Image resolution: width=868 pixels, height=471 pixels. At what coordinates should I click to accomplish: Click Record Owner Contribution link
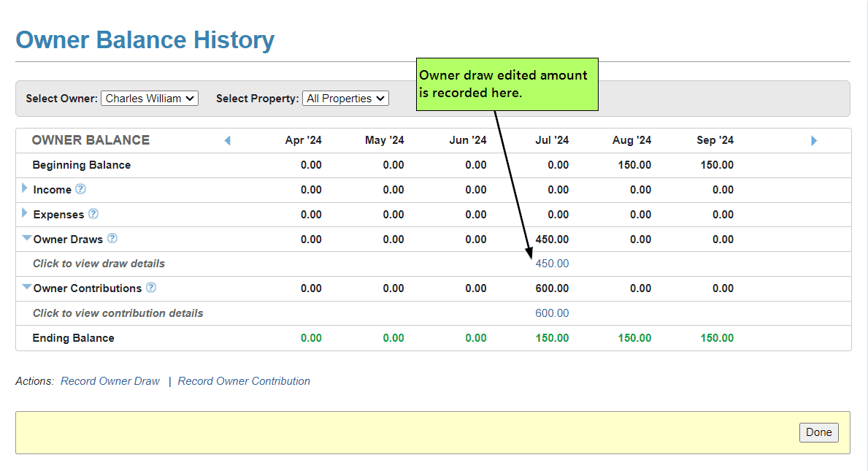[244, 381]
